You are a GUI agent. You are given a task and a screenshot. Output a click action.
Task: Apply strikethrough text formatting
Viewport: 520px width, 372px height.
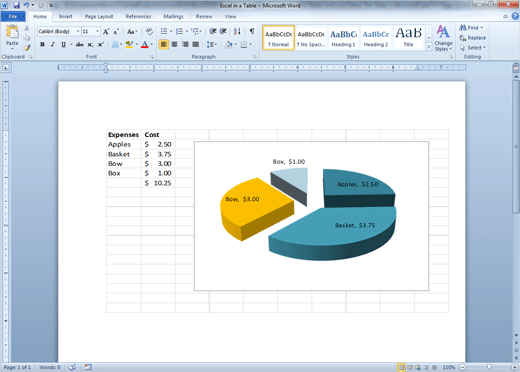coord(79,44)
